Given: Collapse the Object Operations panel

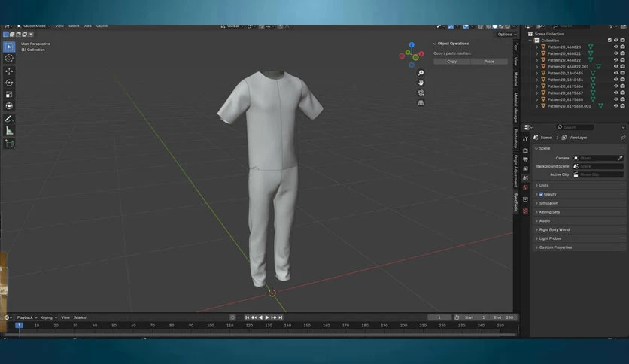Looking at the screenshot, I should tap(435, 44).
